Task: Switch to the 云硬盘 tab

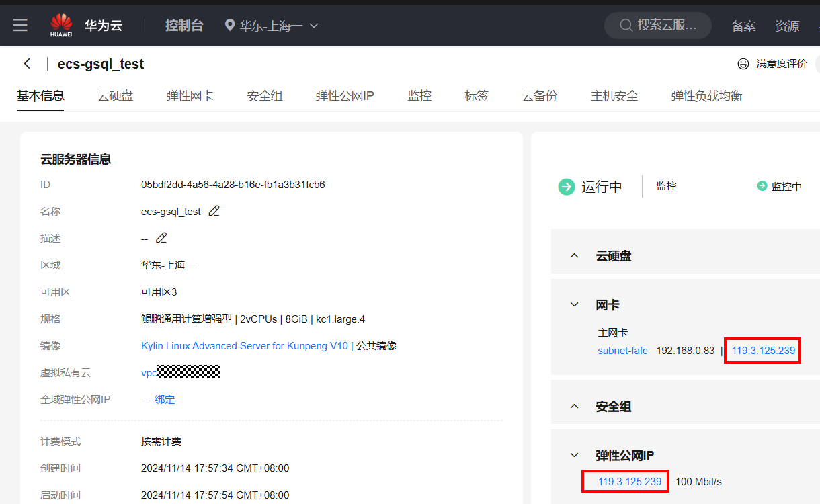Action: [x=116, y=96]
